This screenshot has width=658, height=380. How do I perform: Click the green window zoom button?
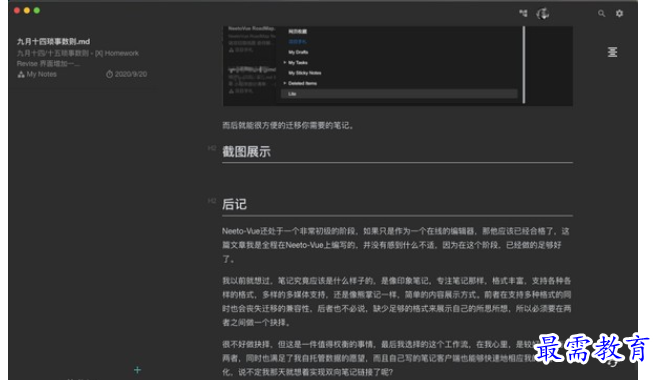coord(37,10)
